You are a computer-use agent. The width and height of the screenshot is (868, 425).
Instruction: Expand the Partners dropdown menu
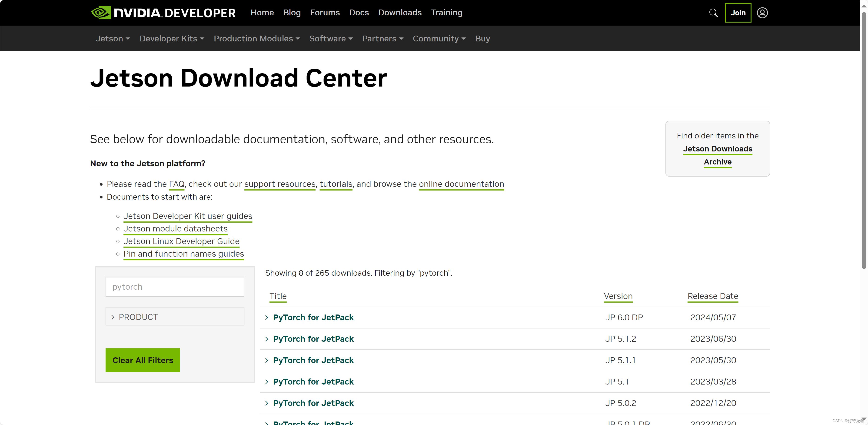(x=383, y=38)
